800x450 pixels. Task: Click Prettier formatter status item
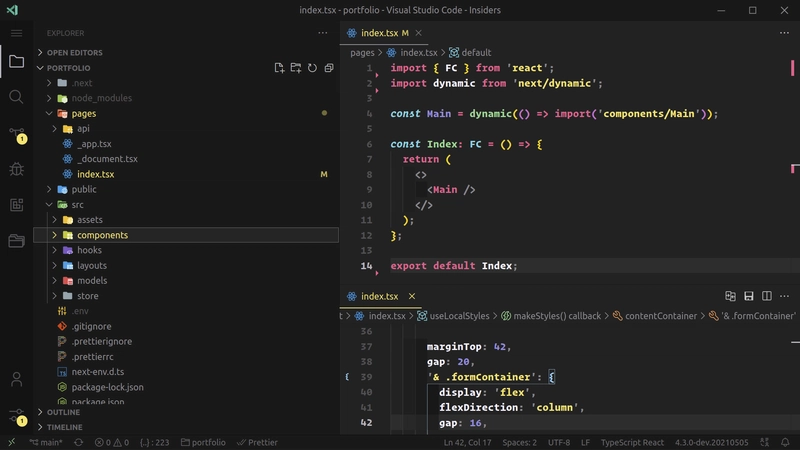point(257,442)
